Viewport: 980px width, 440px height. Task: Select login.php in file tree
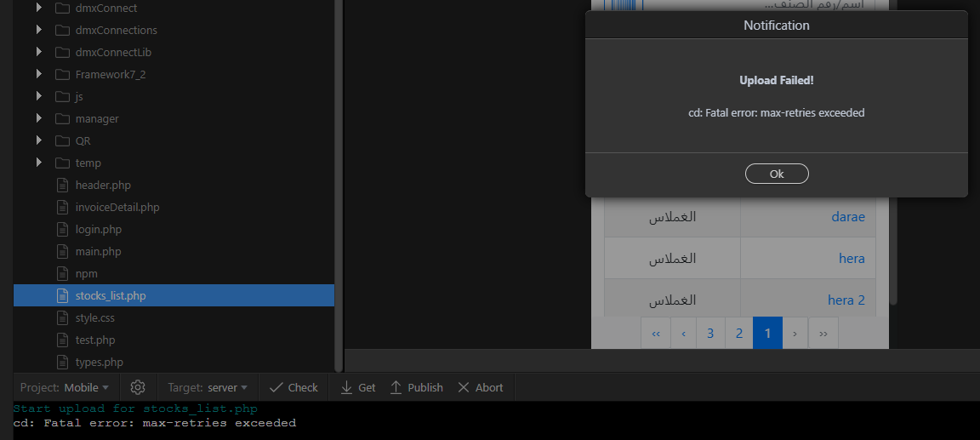click(x=98, y=230)
